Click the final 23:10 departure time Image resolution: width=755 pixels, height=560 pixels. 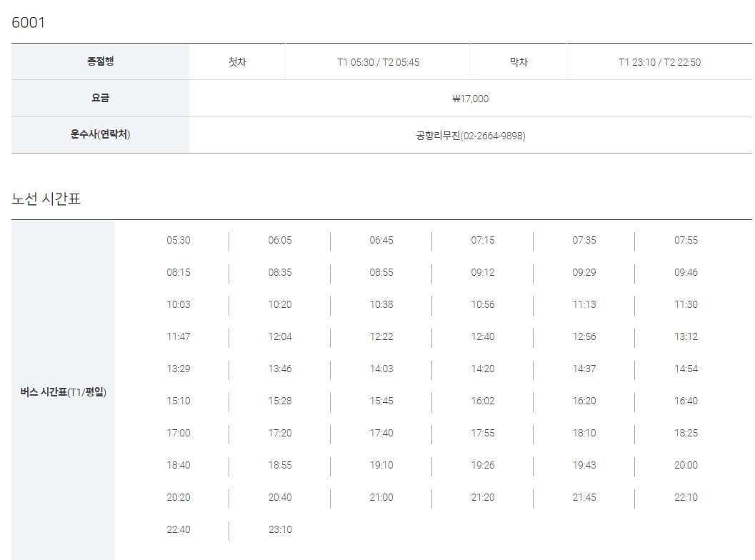tap(280, 529)
